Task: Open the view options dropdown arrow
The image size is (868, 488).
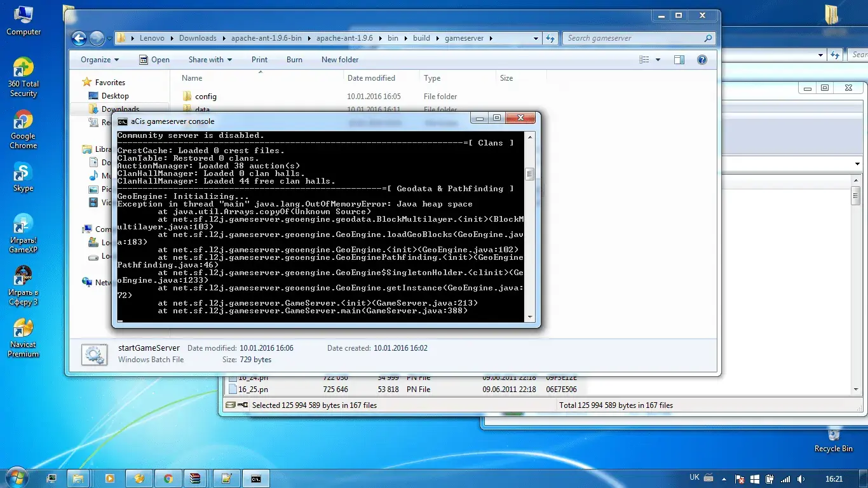Action: point(658,60)
